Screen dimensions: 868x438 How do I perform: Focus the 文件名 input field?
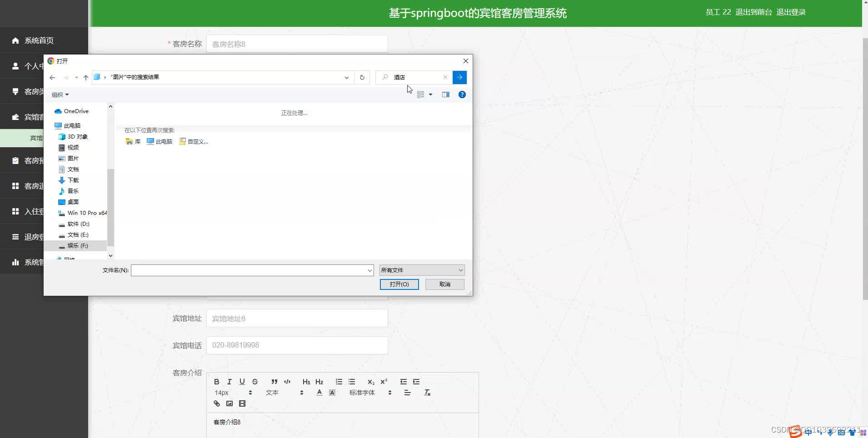coord(249,270)
